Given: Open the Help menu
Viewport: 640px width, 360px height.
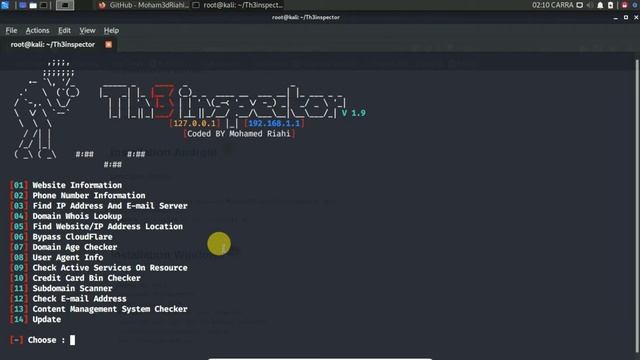Looking at the screenshot, I should [111, 30].
